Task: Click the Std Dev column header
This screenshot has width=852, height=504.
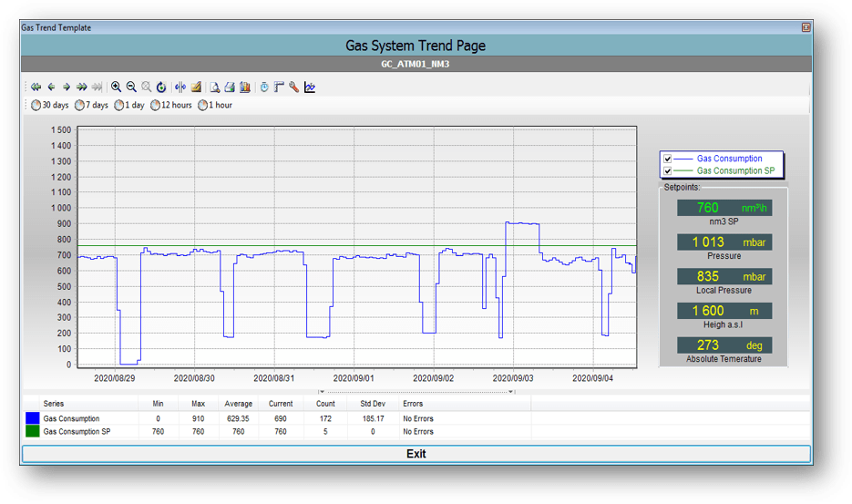Action: pos(373,404)
